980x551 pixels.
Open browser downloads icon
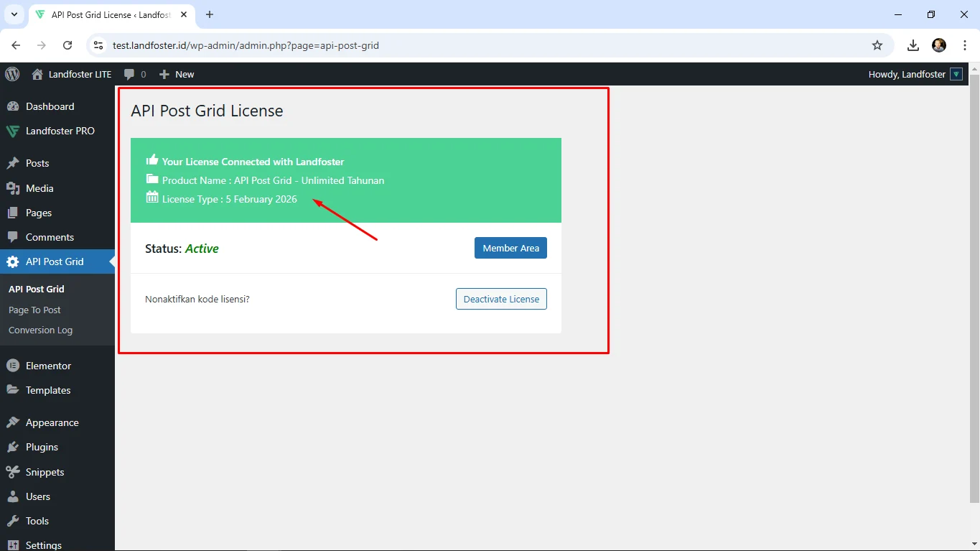coord(913,45)
